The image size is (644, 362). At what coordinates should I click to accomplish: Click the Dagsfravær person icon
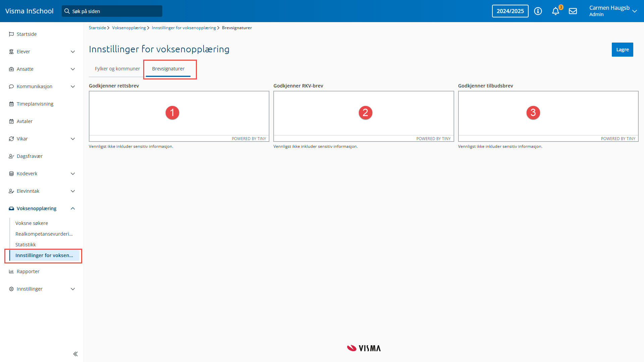point(11,156)
